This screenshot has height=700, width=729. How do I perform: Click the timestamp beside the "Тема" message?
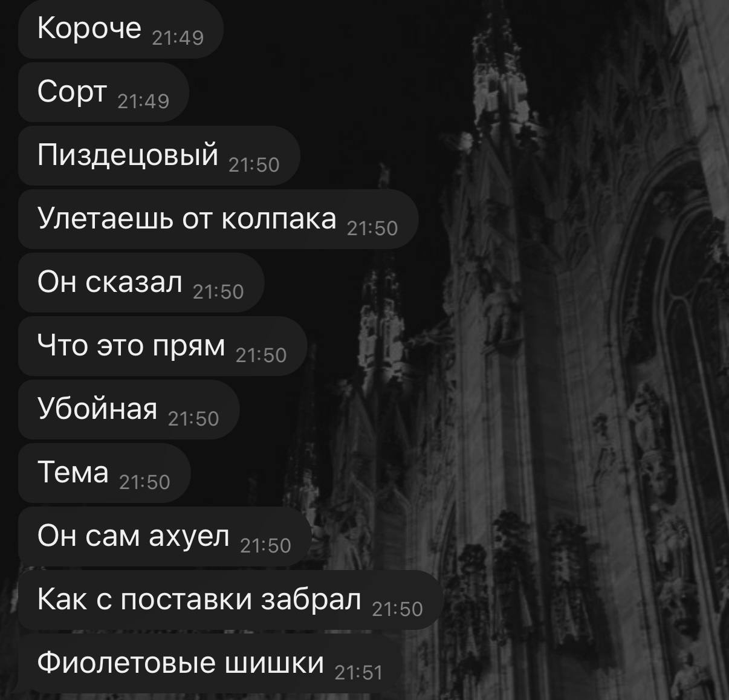(x=145, y=482)
